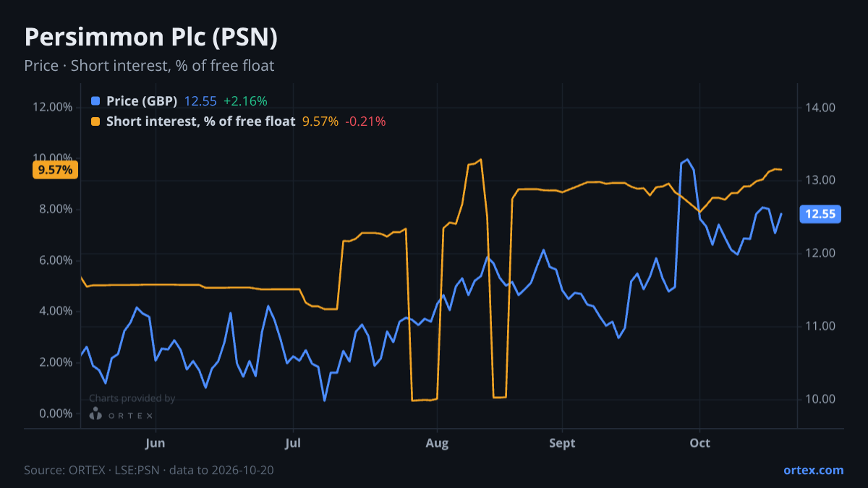The image size is (868, 488).
Task: Click the 14.00 right price axis label
Action: pos(820,108)
